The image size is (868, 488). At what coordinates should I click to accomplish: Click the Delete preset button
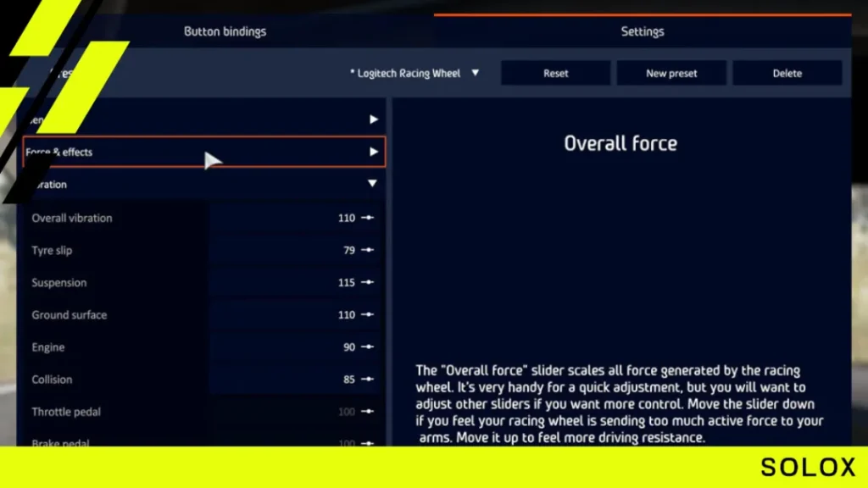[787, 73]
